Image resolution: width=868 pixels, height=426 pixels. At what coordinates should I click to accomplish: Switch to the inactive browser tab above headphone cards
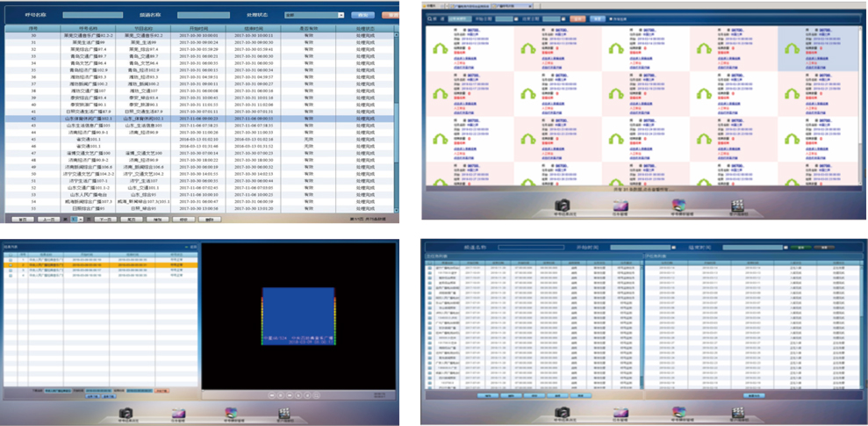pyautogui.click(x=470, y=5)
